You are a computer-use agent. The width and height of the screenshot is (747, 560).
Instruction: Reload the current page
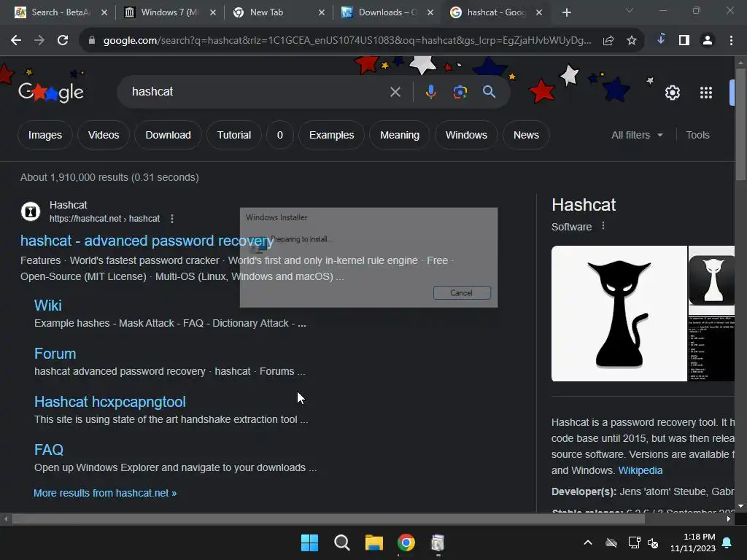pyautogui.click(x=63, y=41)
